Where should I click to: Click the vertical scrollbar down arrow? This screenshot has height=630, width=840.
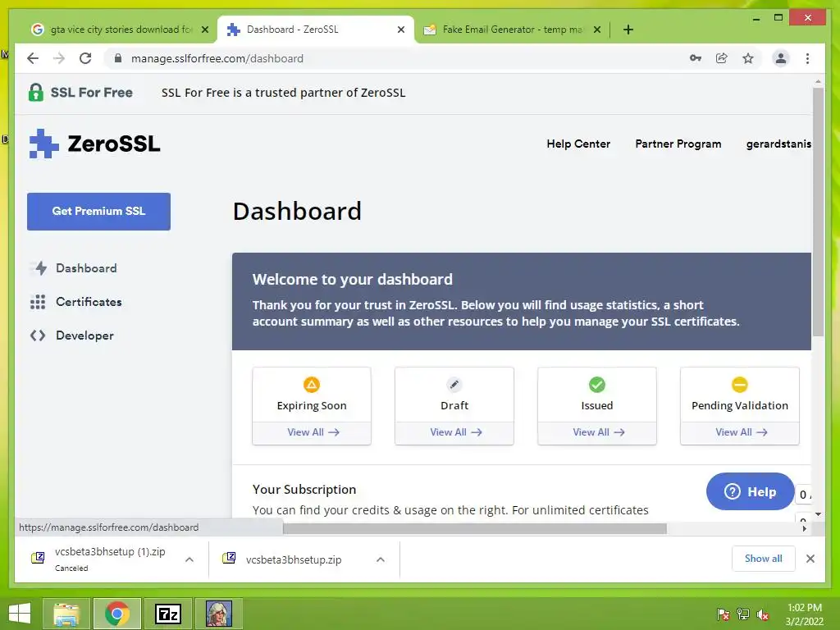pos(818,514)
